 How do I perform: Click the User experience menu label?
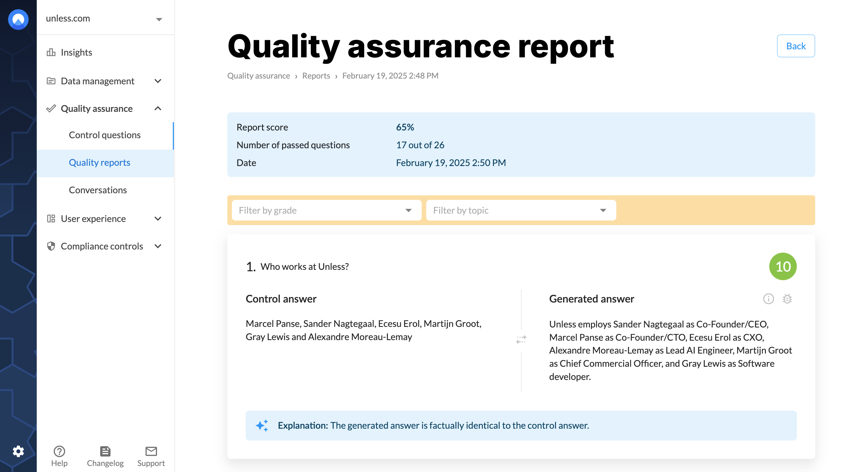pyautogui.click(x=93, y=219)
